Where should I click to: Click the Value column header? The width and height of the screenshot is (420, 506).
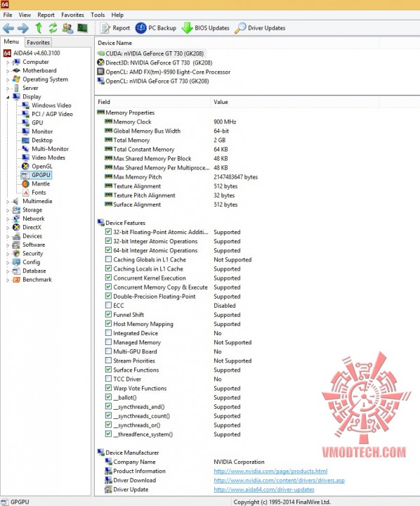[294, 102]
